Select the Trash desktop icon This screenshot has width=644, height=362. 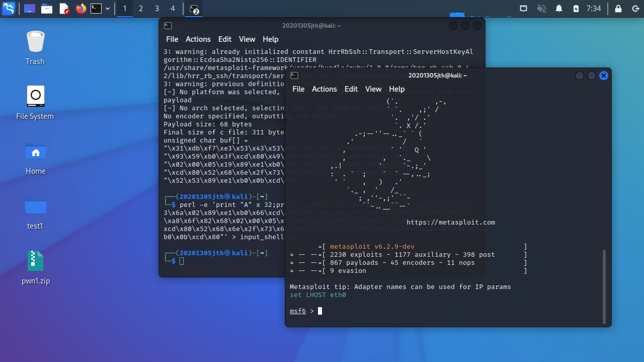[35, 48]
